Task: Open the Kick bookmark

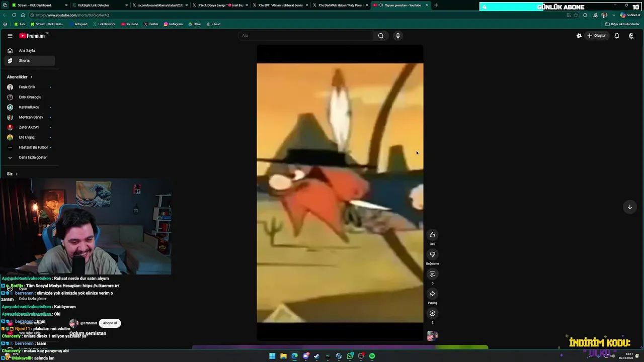Action: (19, 24)
